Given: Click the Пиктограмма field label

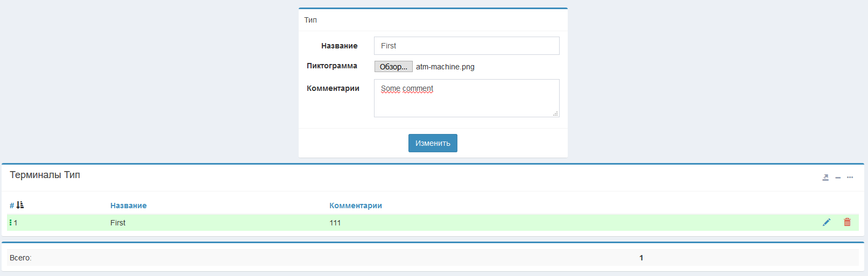Looking at the screenshot, I should tap(331, 66).
